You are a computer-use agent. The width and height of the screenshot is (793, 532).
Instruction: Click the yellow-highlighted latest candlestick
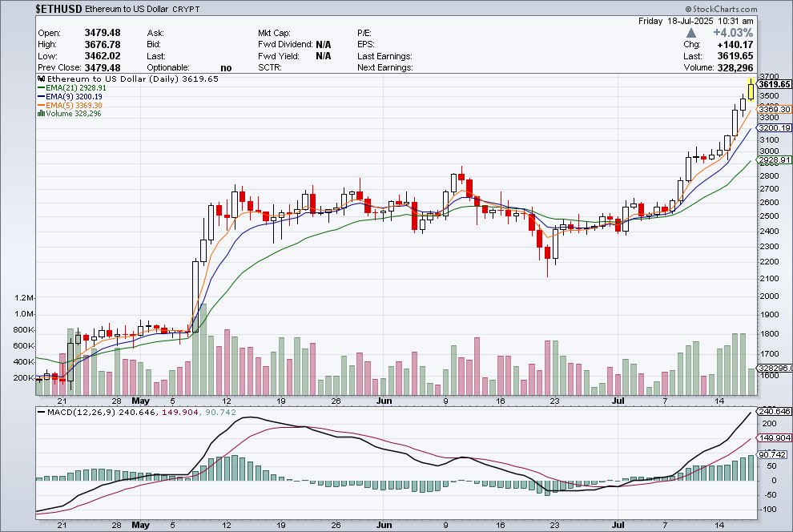[x=751, y=90]
